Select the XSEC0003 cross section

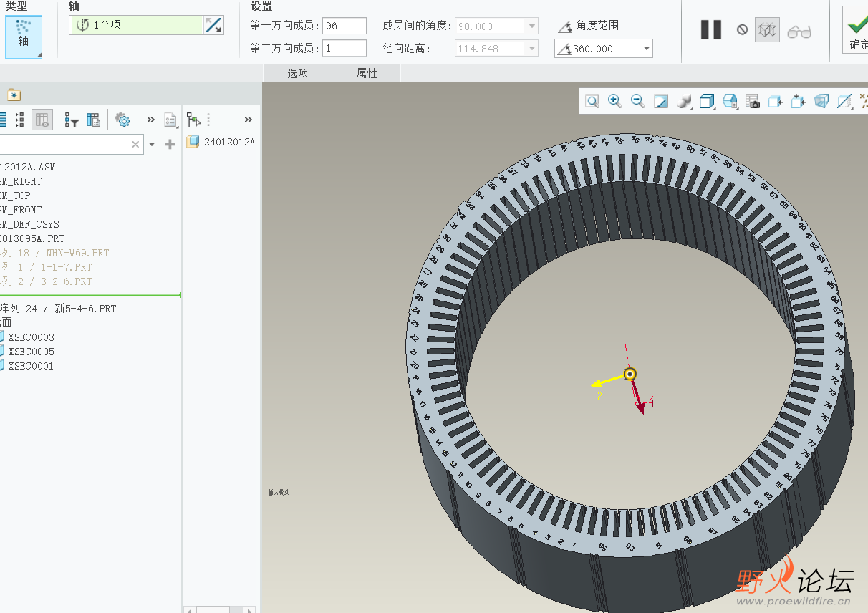click(27, 337)
